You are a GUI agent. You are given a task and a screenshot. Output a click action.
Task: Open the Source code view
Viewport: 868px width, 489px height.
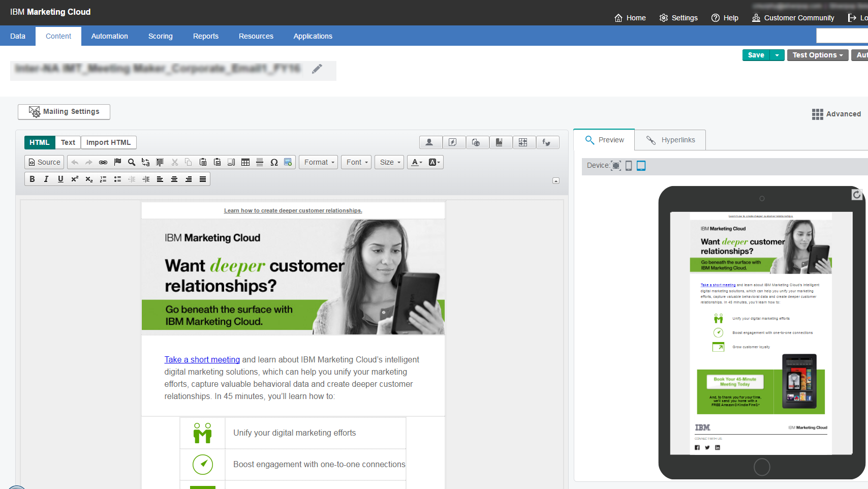tap(44, 162)
